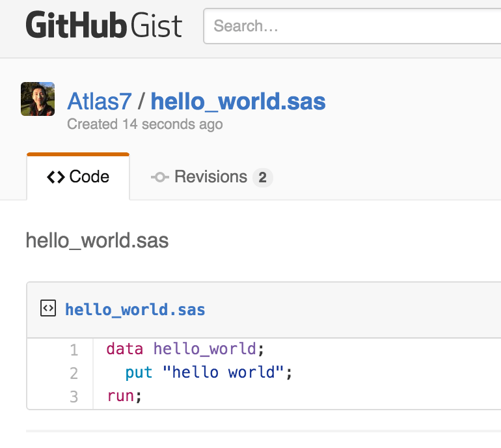This screenshot has width=501, height=448.
Task: Click the Gist wordmark in the header
Action: [x=157, y=26]
